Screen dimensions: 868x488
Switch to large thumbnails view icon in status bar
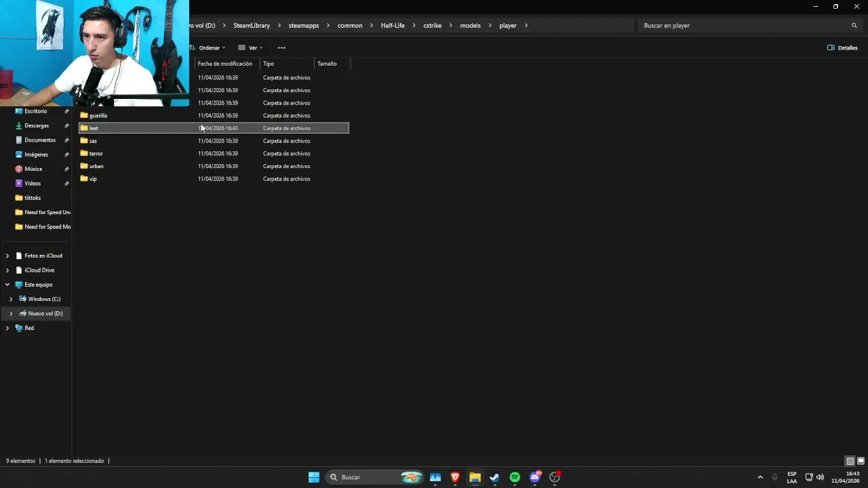point(861,461)
